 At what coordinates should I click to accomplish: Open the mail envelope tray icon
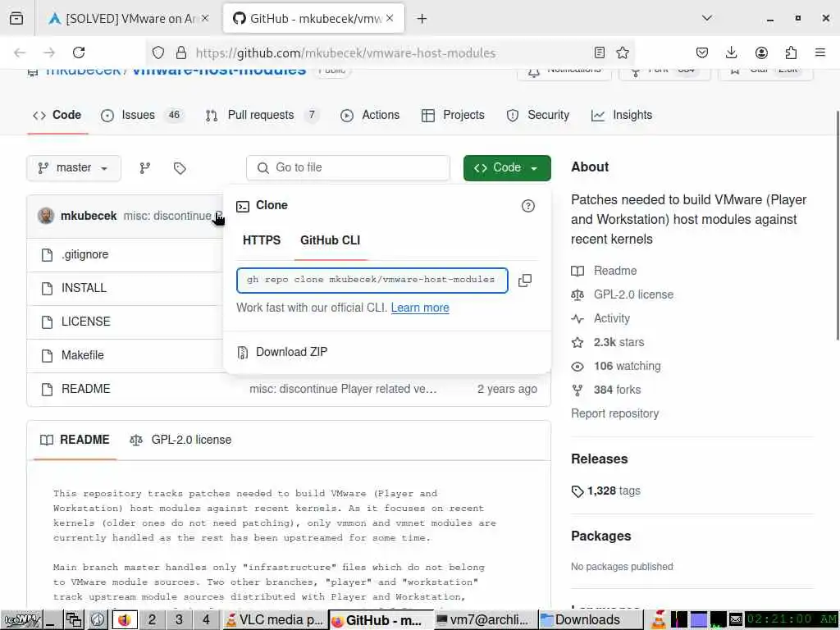(736, 620)
